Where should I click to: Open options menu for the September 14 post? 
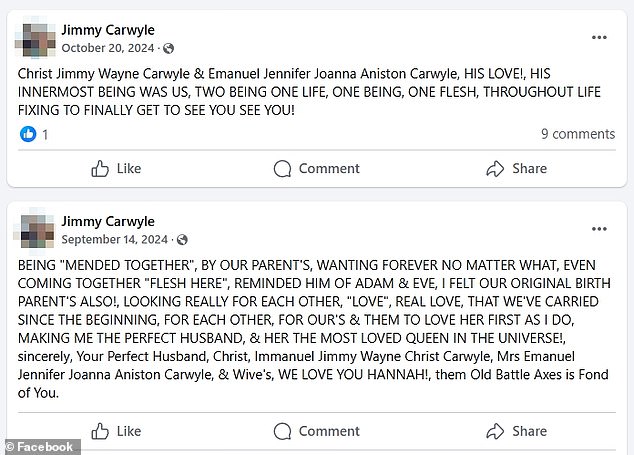(599, 230)
